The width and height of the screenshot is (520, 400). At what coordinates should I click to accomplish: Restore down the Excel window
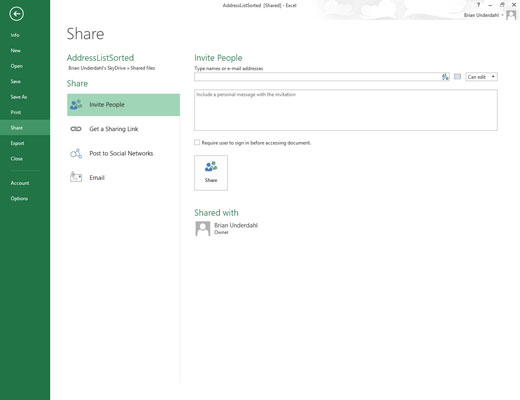point(502,5)
